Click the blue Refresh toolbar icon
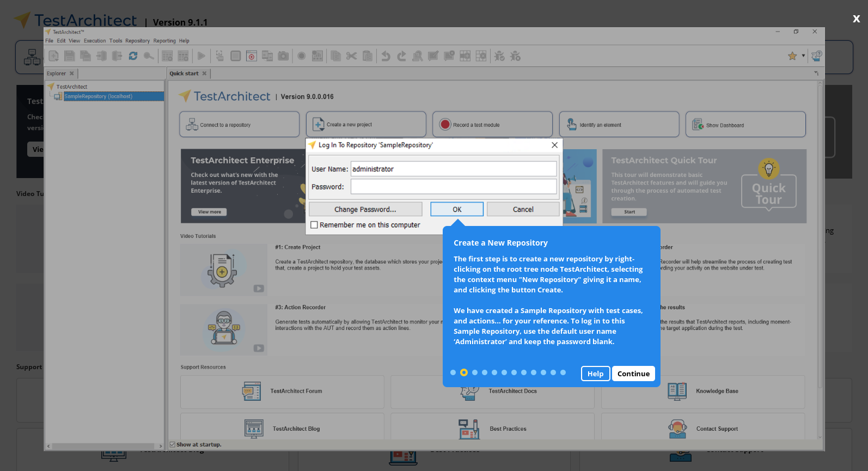868x471 pixels. pos(133,56)
